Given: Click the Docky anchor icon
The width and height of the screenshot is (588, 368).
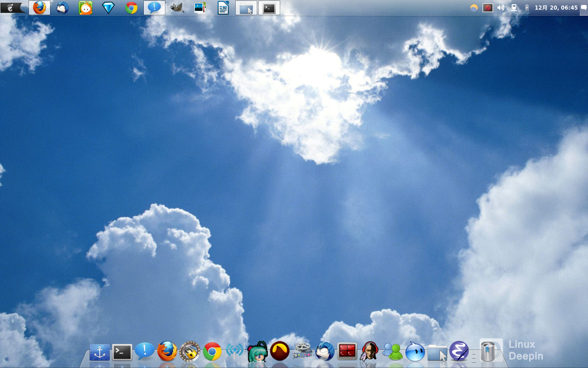Looking at the screenshot, I should 100,352.
